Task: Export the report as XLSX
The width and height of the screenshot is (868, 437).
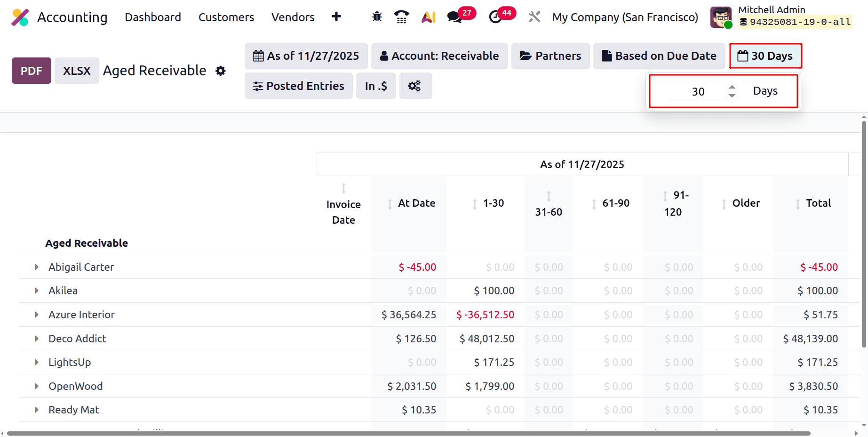Action: point(77,71)
